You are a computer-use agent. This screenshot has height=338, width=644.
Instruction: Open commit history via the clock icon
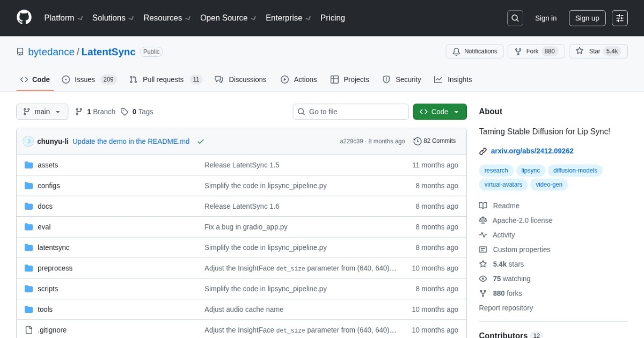(x=418, y=141)
